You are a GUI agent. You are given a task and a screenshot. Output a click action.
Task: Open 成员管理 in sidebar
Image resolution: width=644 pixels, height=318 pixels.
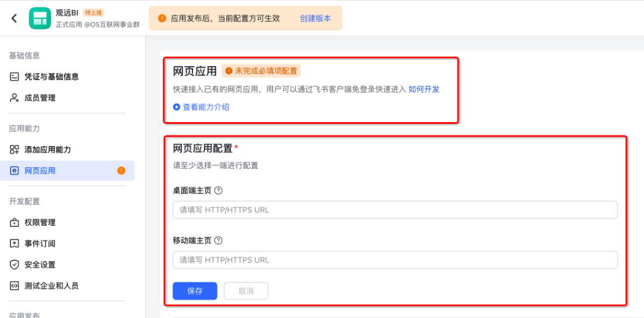click(40, 98)
